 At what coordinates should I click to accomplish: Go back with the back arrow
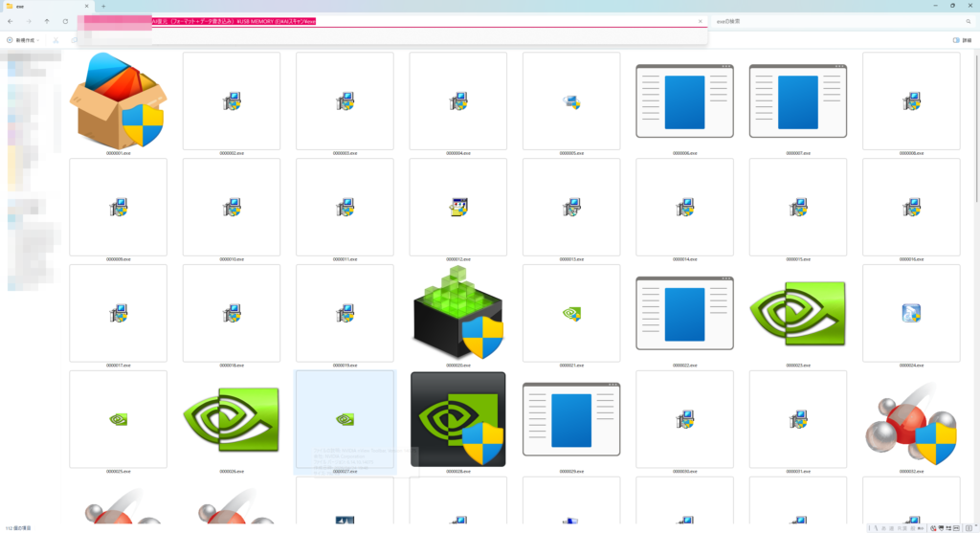10,21
